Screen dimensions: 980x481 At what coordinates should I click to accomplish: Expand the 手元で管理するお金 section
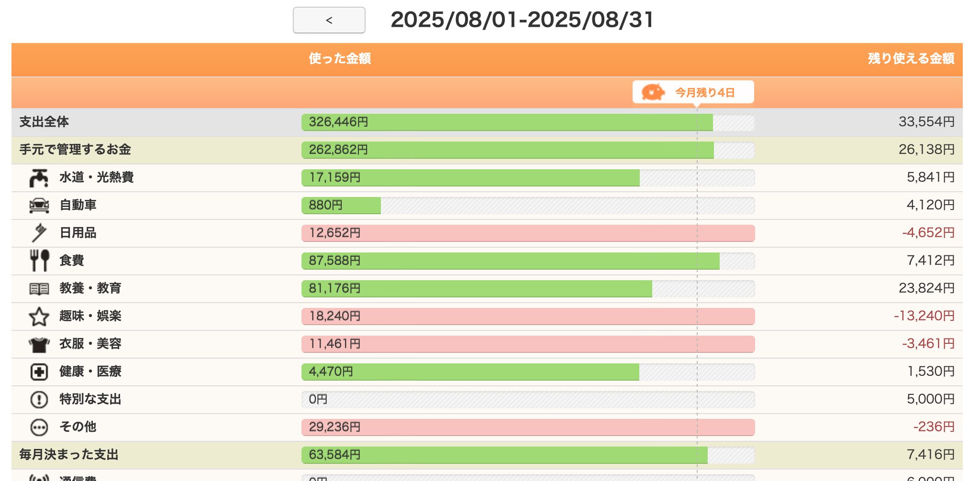click(75, 150)
